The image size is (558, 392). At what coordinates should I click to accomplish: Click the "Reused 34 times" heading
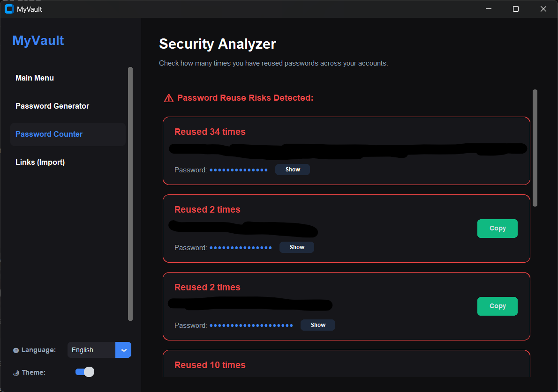point(210,132)
